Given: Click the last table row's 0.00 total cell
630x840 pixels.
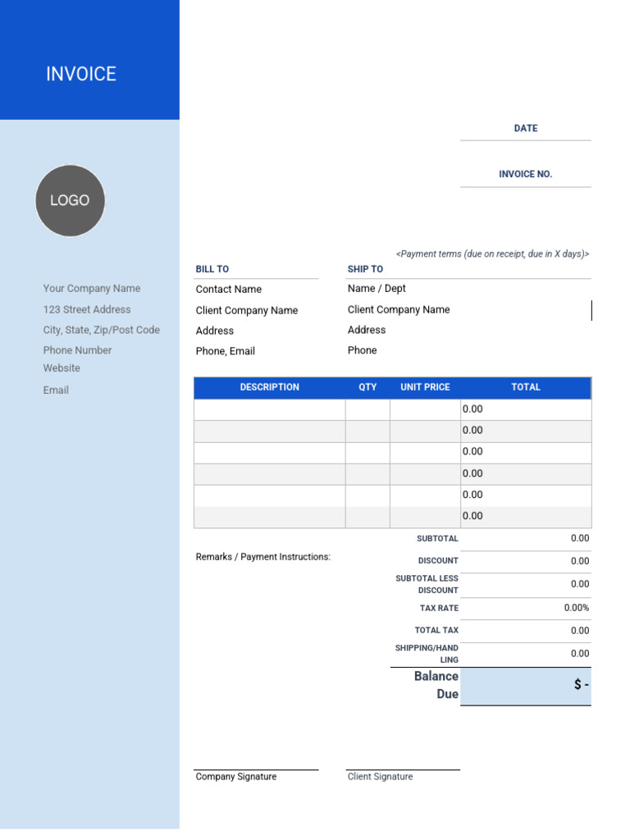Looking at the screenshot, I should coord(526,517).
